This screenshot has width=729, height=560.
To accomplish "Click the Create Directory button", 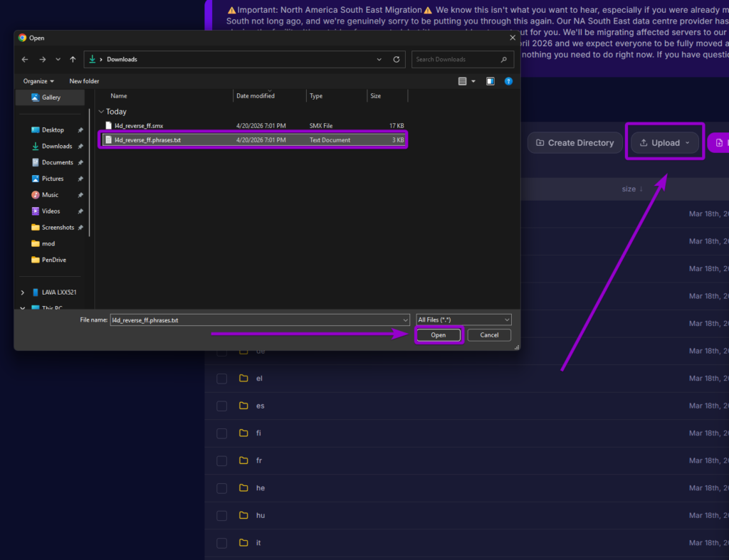I will click(574, 142).
